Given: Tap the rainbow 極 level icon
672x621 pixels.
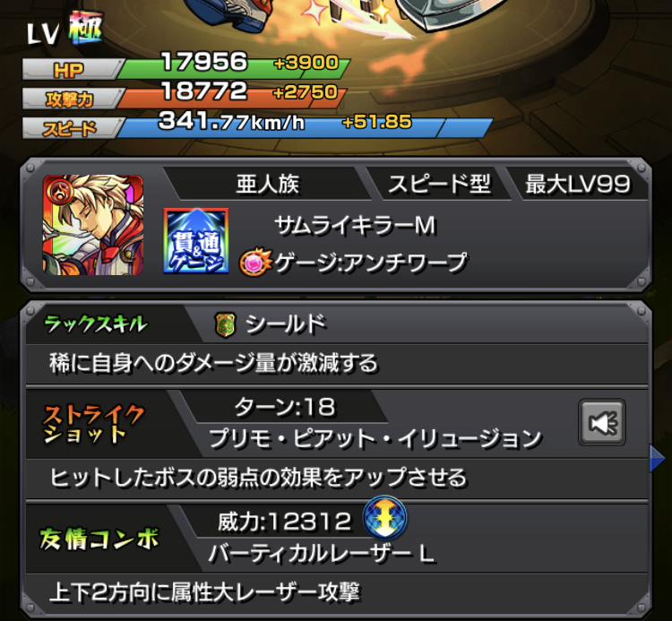Looking at the screenshot, I should [x=86, y=29].
